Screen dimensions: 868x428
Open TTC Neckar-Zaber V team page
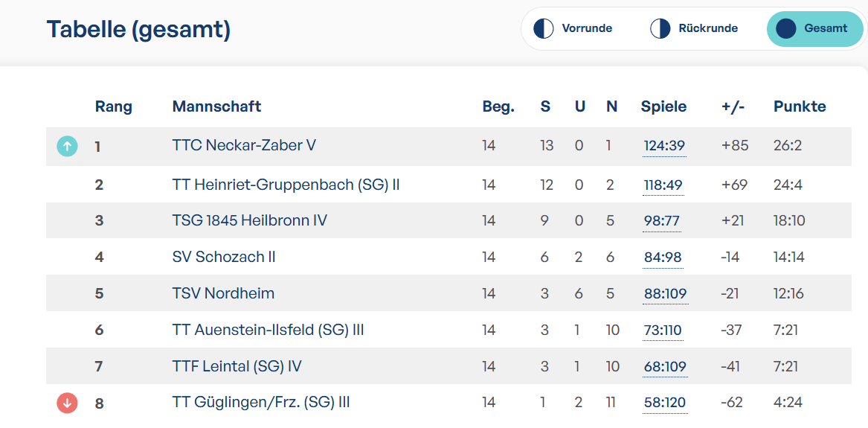coord(244,145)
